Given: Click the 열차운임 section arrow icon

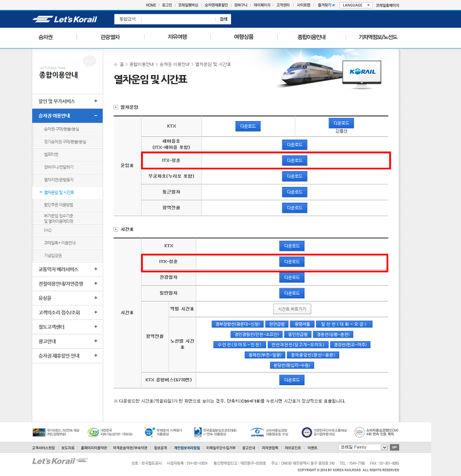Looking at the screenshot, I should click(116, 107).
